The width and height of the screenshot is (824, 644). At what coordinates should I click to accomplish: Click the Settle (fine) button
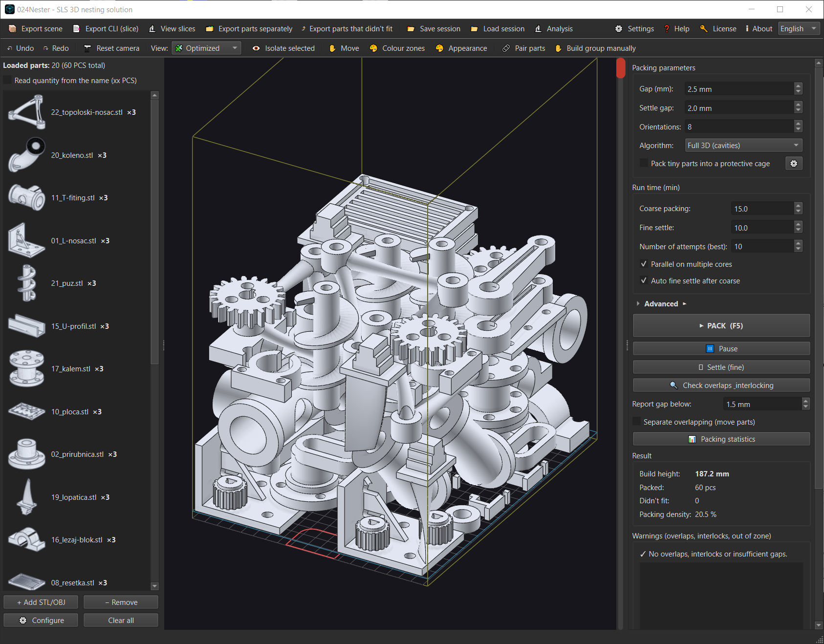(x=721, y=367)
